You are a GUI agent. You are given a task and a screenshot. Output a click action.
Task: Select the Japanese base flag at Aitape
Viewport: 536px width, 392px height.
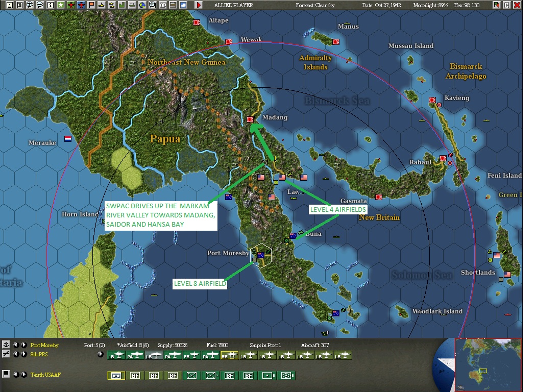pos(196,22)
